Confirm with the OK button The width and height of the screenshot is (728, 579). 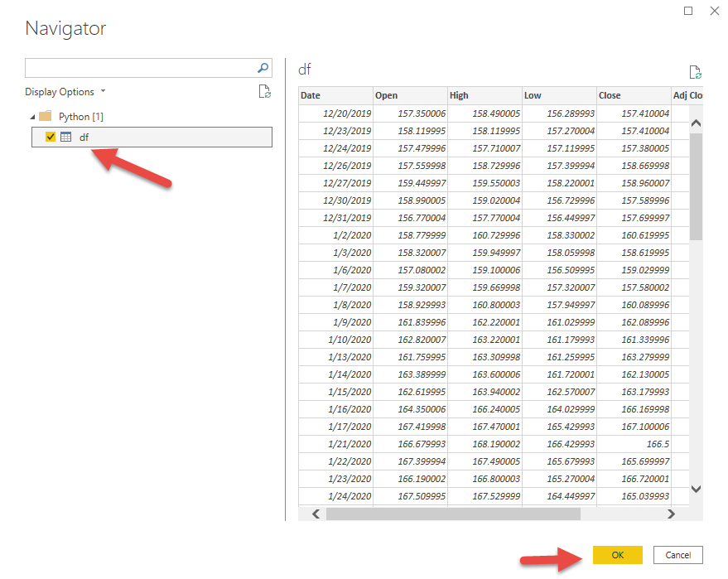618,555
